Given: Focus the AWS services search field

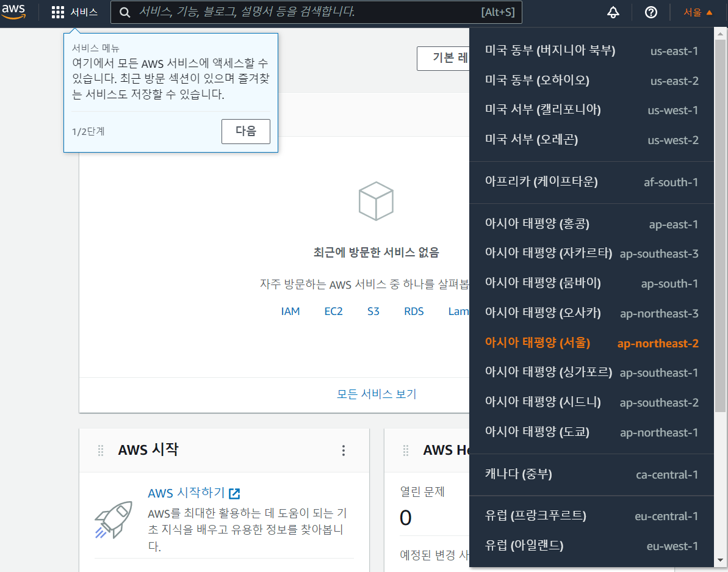Looking at the screenshot, I should (316, 12).
